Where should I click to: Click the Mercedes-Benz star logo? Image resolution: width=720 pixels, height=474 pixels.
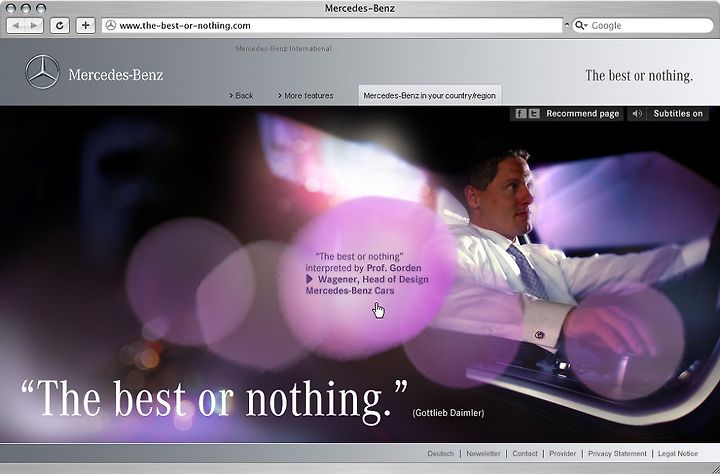pos(42,72)
